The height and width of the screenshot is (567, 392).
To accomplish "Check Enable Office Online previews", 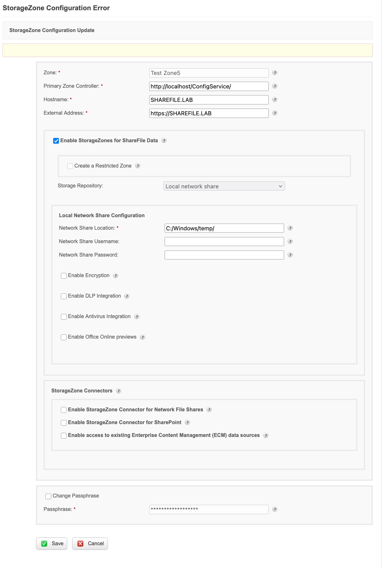I will click(64, 337).
